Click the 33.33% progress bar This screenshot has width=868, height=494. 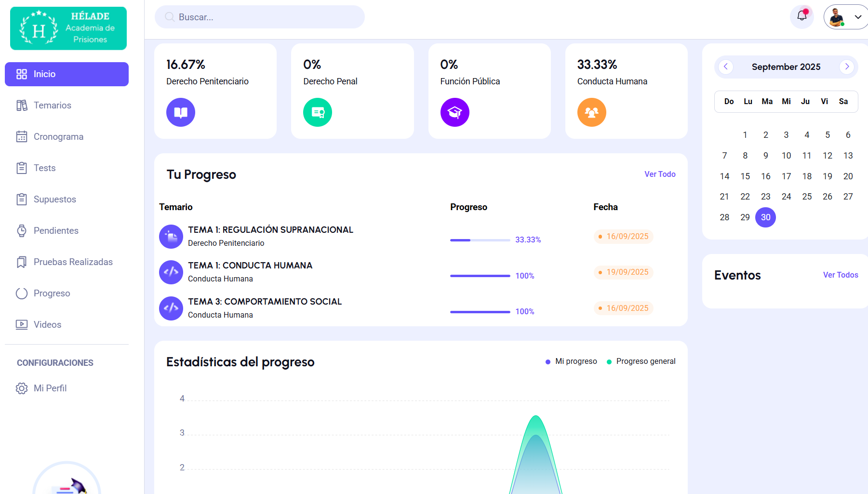(x=480, y=240)
